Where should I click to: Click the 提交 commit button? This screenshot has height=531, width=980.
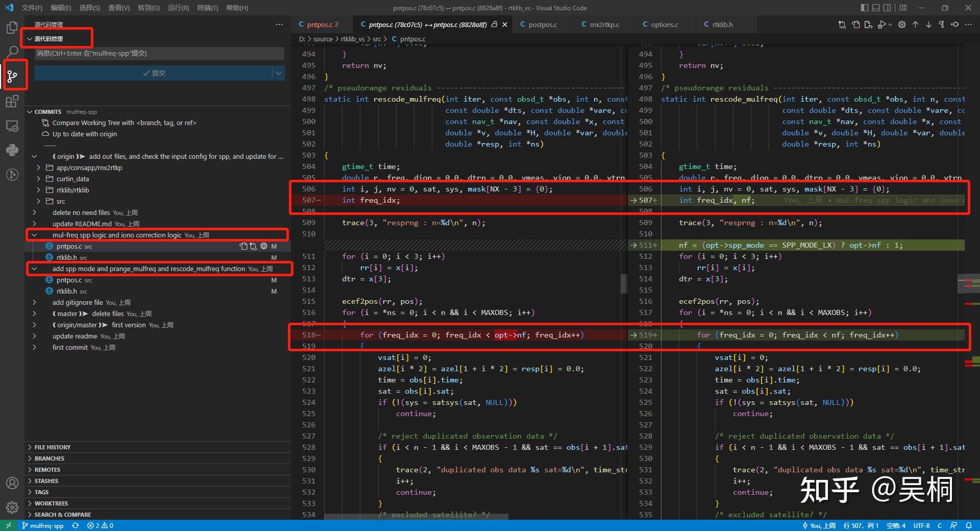[x=153, y=73]
